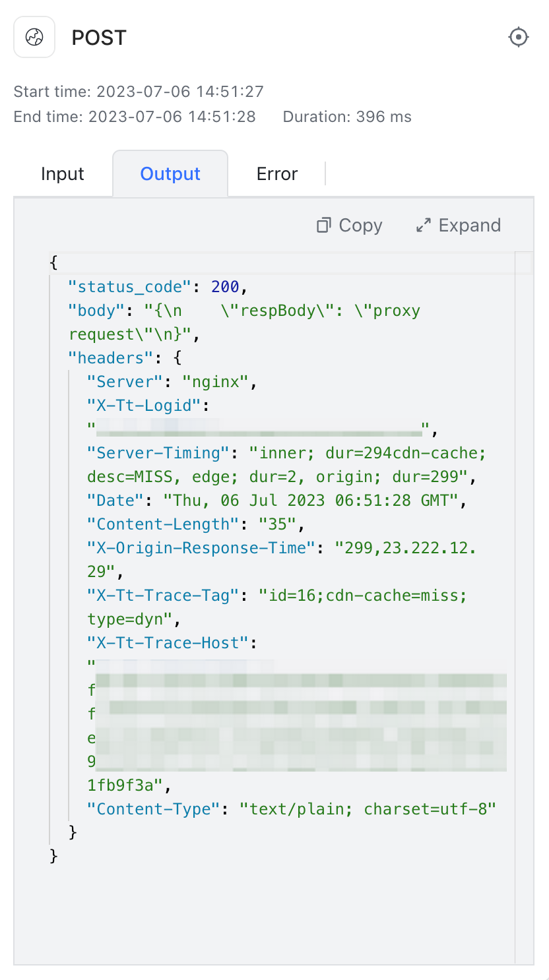This screenshot has height=980, width=549.
Task: Click the body field in the JSON
Action: pos(95,310)
